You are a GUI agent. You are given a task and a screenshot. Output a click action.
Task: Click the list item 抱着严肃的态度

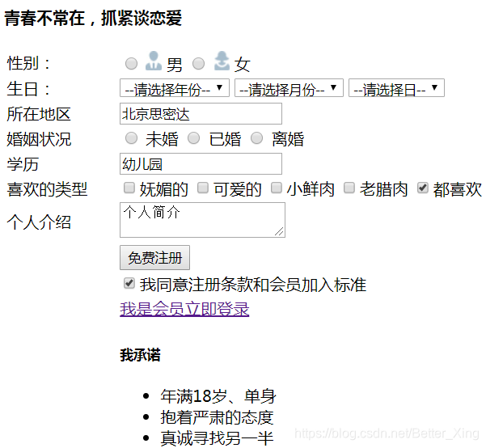point(217,417)
